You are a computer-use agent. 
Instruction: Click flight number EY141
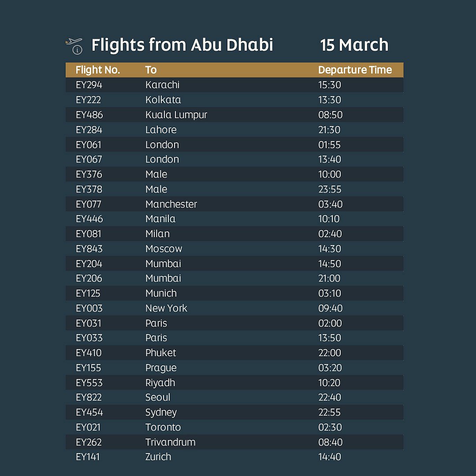tap(88, 457)
